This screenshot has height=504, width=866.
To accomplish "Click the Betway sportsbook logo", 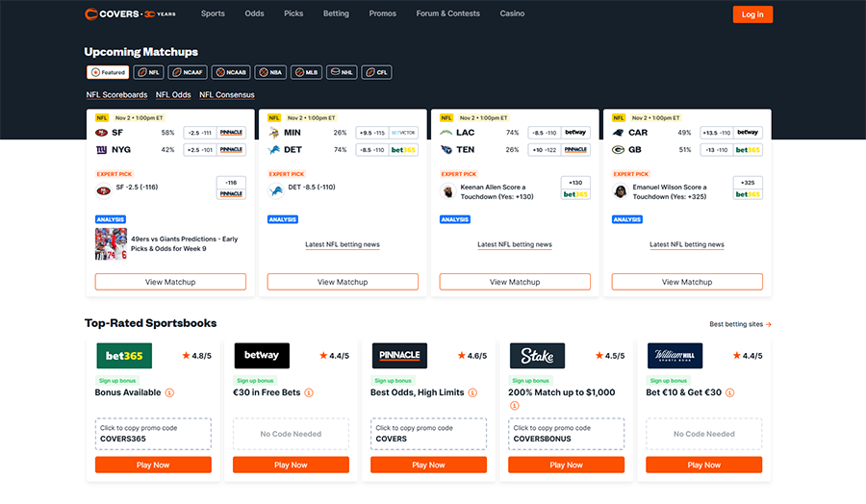I will tap(262, 356).
